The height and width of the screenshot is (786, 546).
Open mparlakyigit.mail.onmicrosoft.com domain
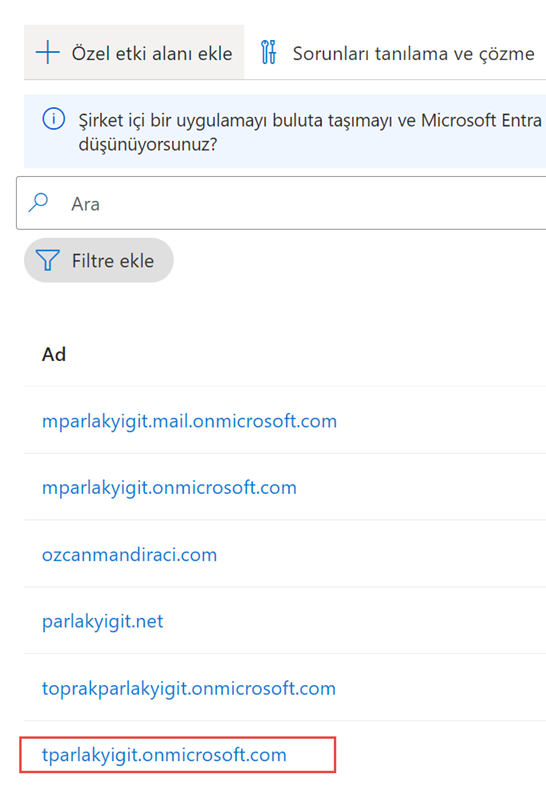click(x=190, y=421)
